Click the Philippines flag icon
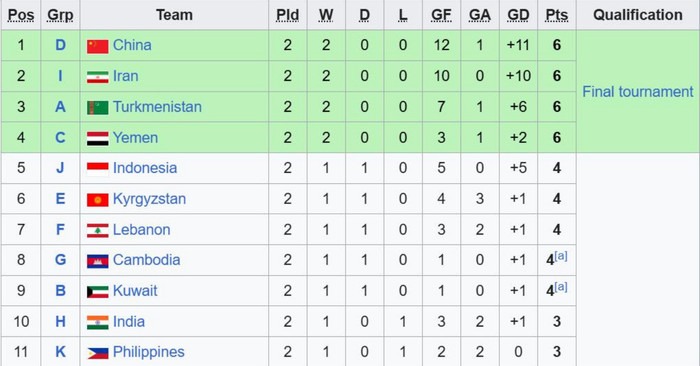Viewport: 700px width, 366px height. click(97, 354)
